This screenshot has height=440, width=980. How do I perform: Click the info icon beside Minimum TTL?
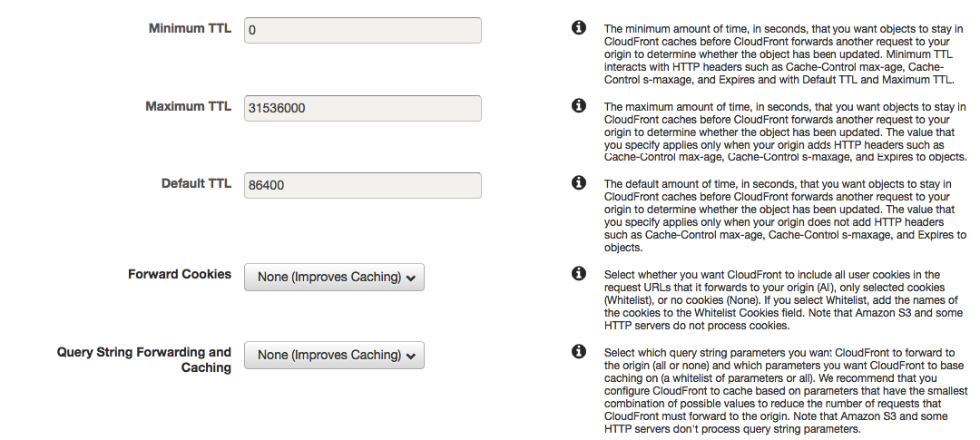tap(579, 27)
